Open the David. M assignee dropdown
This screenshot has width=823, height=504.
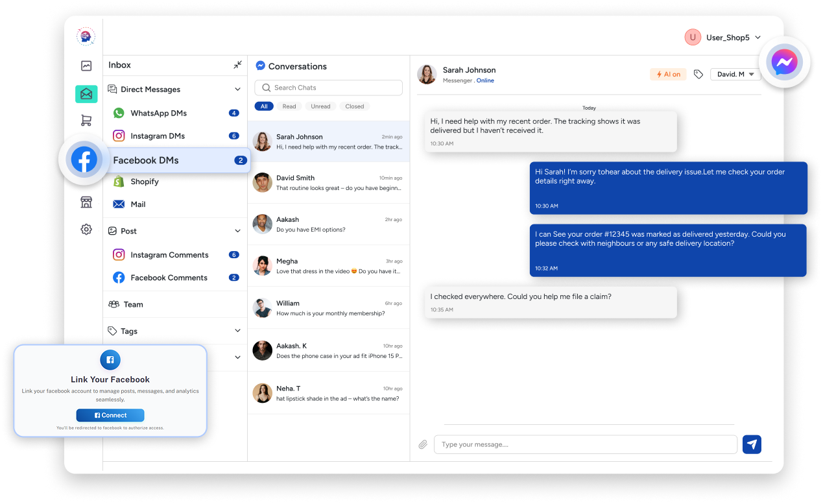[x=735, y=75]
